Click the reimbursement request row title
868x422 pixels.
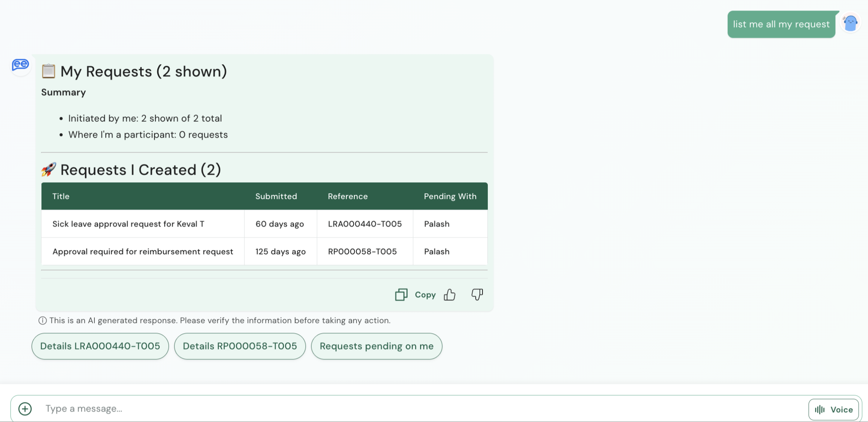pos(143,252)
